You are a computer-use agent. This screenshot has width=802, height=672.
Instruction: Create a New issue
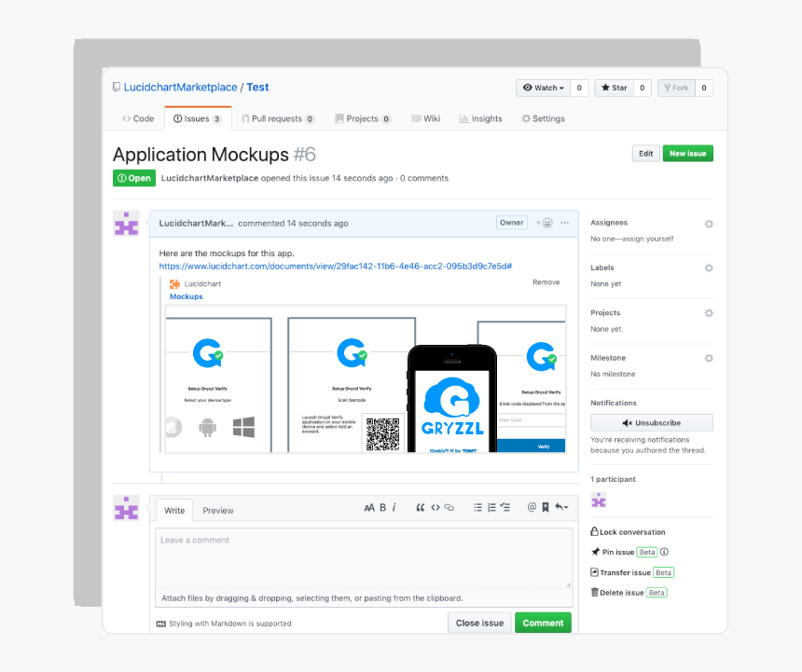pos(687,153)
